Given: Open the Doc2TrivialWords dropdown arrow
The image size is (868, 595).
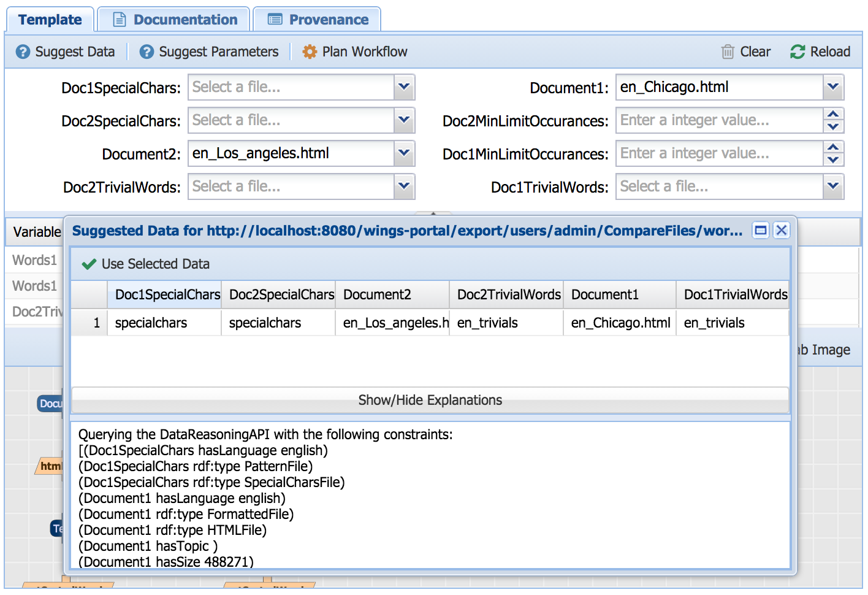Looking at the screenshot, I should click(404, 186).
